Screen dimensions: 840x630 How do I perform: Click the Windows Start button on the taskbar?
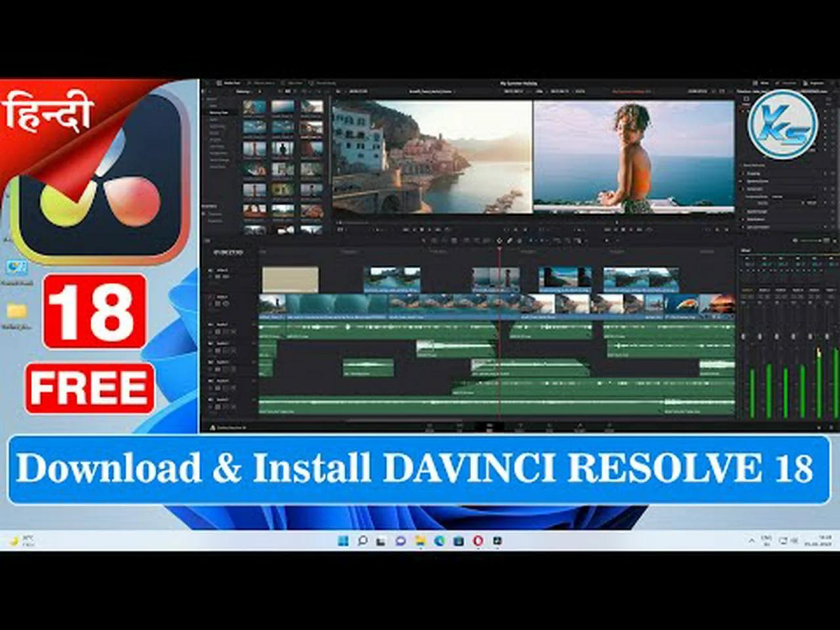342,540
